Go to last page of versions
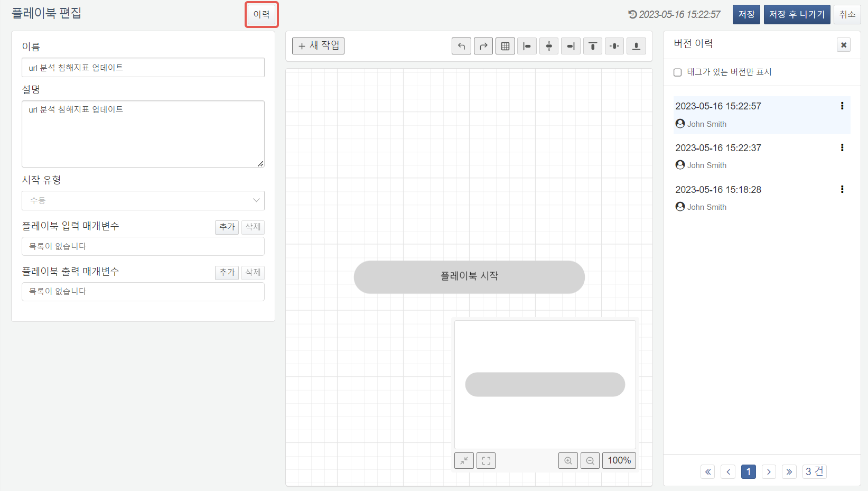This screenshot has width=868, height=491. 789,471
